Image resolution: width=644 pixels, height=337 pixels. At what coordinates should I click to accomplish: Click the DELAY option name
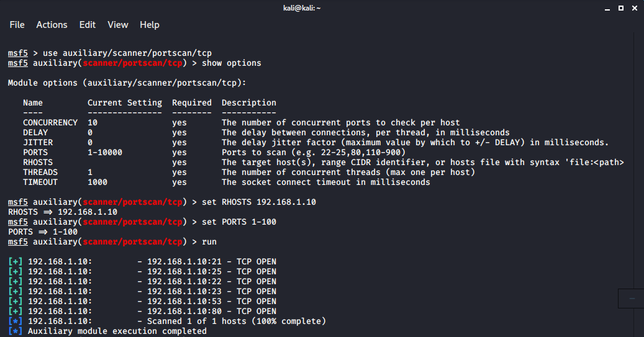tap(35, 132)
